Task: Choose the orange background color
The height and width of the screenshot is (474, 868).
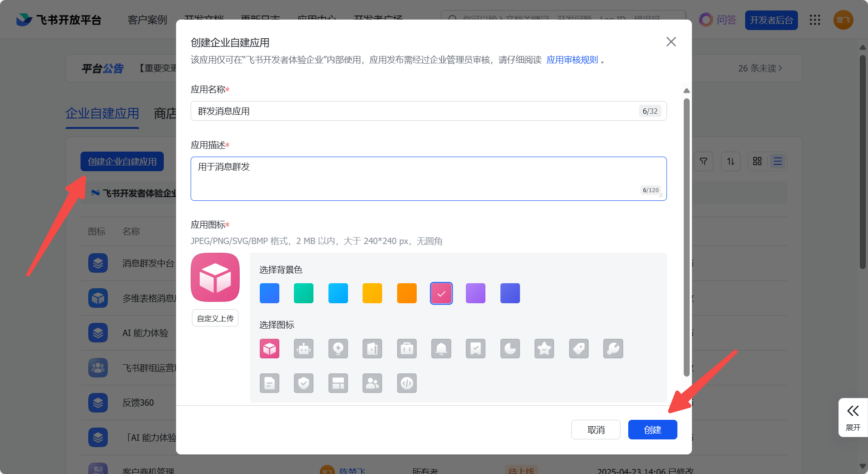Action: tap(407, 293)
